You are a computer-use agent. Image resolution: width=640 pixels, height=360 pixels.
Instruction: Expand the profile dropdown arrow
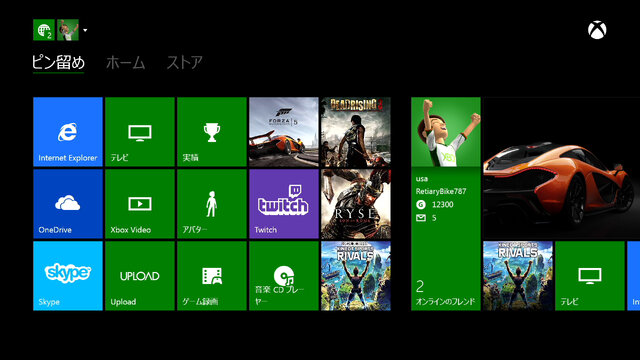(85, 30)
